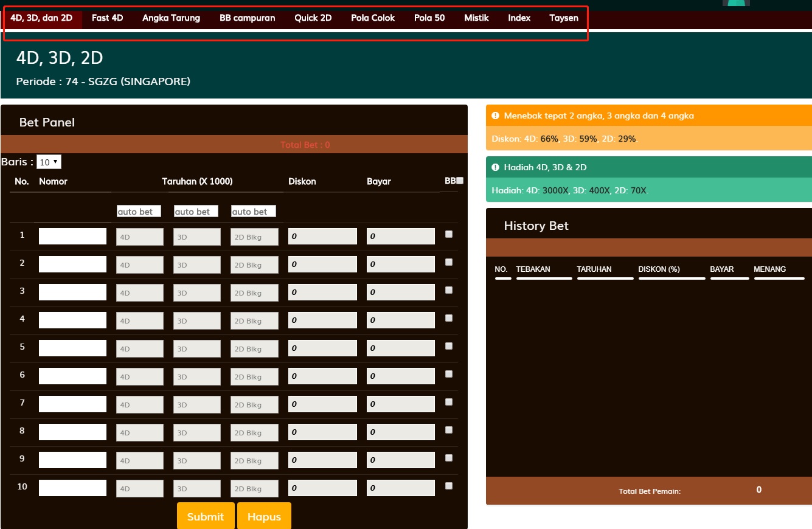Select the 3D bet field in row 1

click(197, 237)
